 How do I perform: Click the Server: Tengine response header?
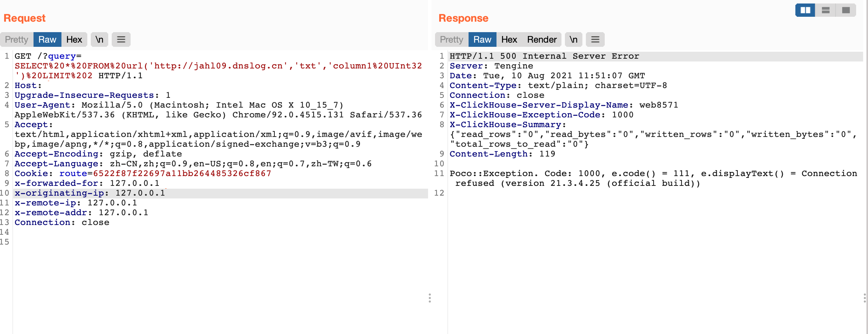coord(492,66)
